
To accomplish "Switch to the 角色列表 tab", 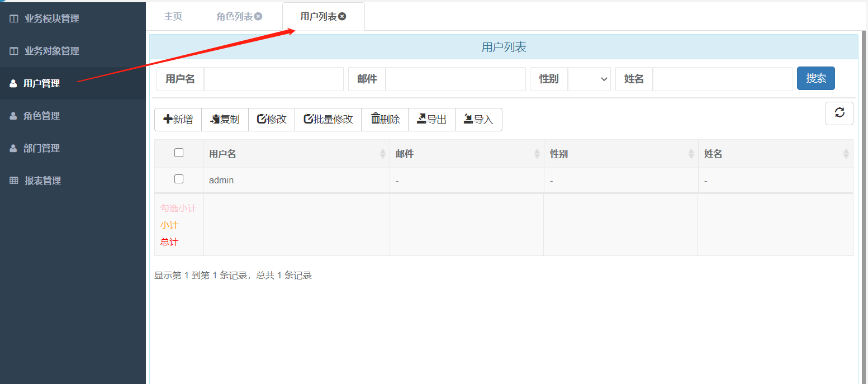I will click(x=235, y=16).
